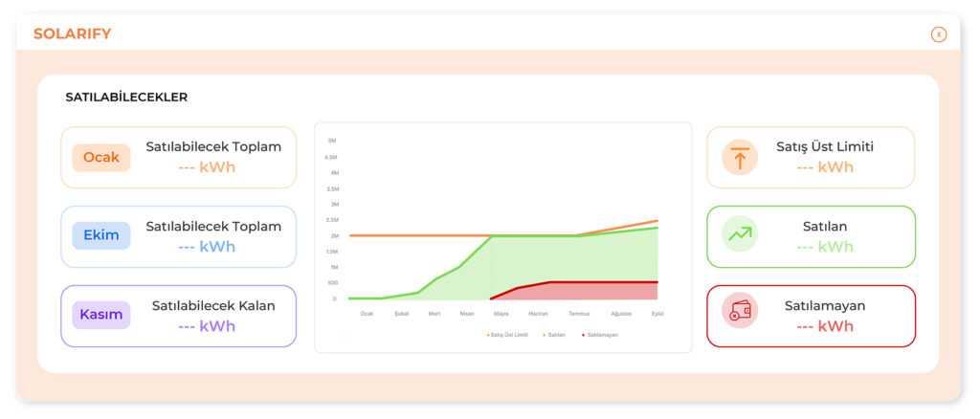980x419 pixels.
Task: Toggle Satılamayan series in chart legend
Action: (x=600, y=335)
